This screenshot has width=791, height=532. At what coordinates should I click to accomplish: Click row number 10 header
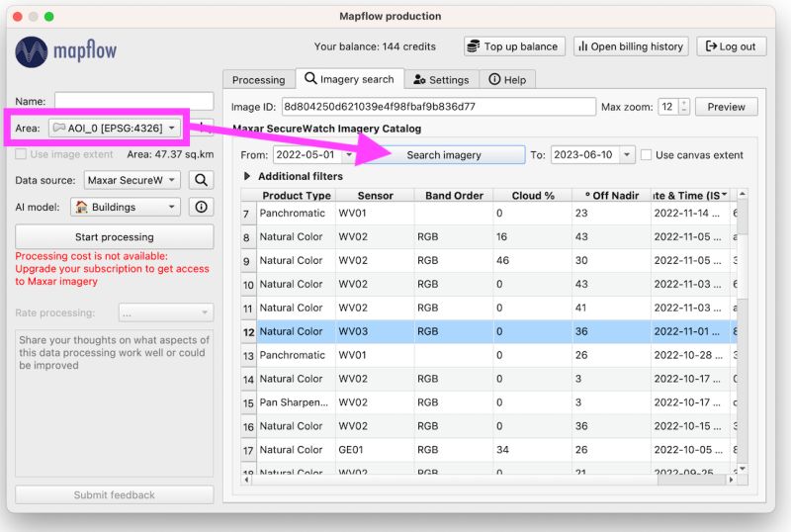pyautogui.click(x=248, y=285)
